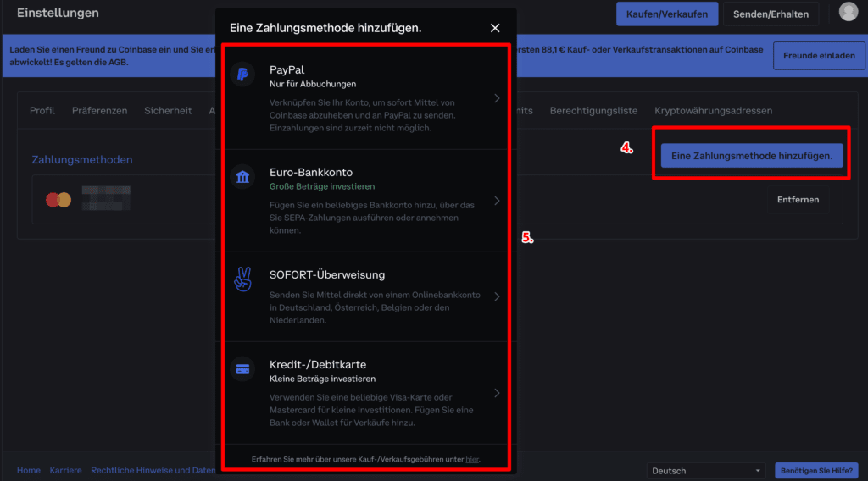Open the Kryptowährungsadressen tab
Viewport: 868px width, 481px height.
[x=713, y=111]
